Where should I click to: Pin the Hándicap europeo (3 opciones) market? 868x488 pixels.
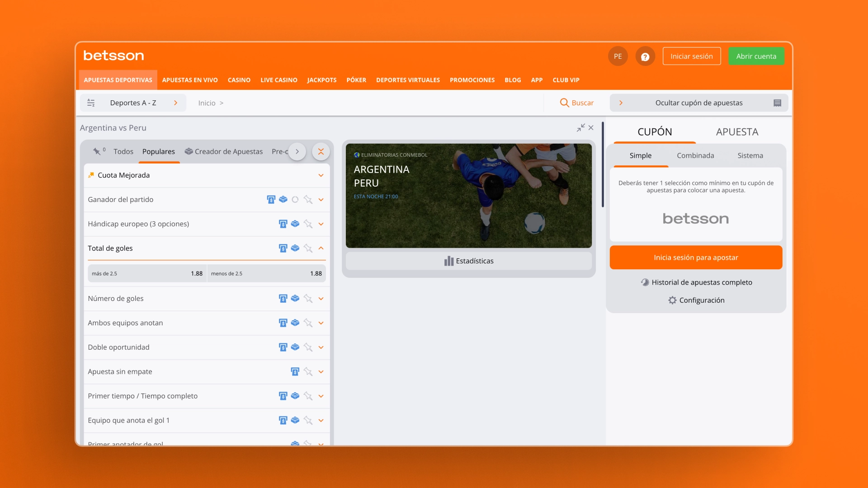coord(308,224)
